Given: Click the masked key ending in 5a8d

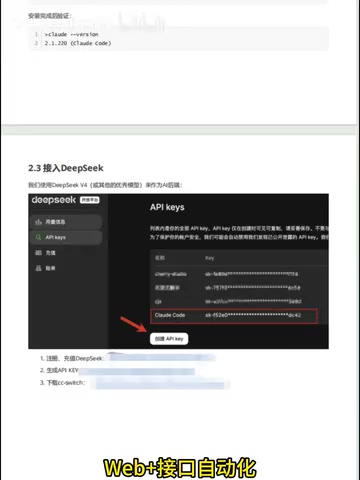Looking at the screenshot, I should pyautogui.click(x=253, y=301).
